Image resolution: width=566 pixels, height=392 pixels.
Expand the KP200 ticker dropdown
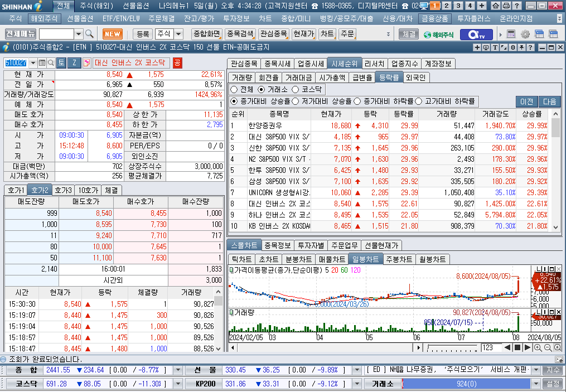(357, 384)
